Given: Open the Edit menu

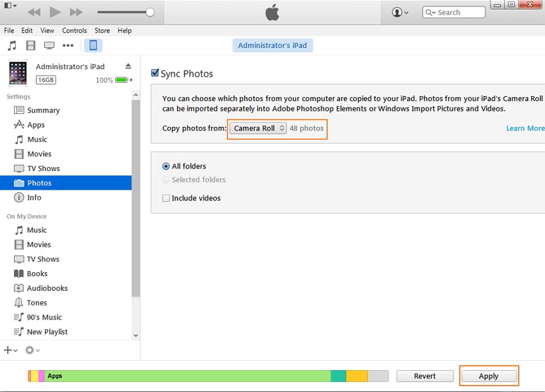Looking at the screenshot, I should click(27, 31).
